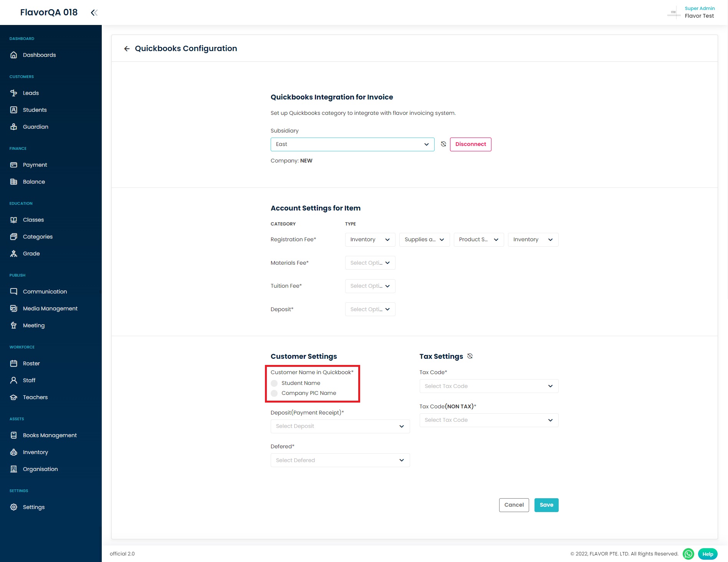Open the Help button in footer
728x562 pixels.
708,554
